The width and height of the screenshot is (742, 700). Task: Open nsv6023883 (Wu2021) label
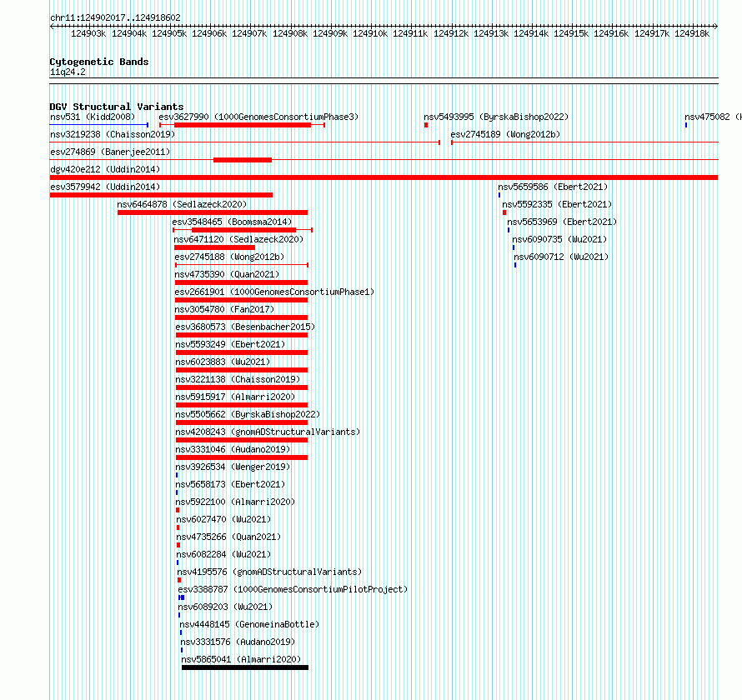[223, 362]
